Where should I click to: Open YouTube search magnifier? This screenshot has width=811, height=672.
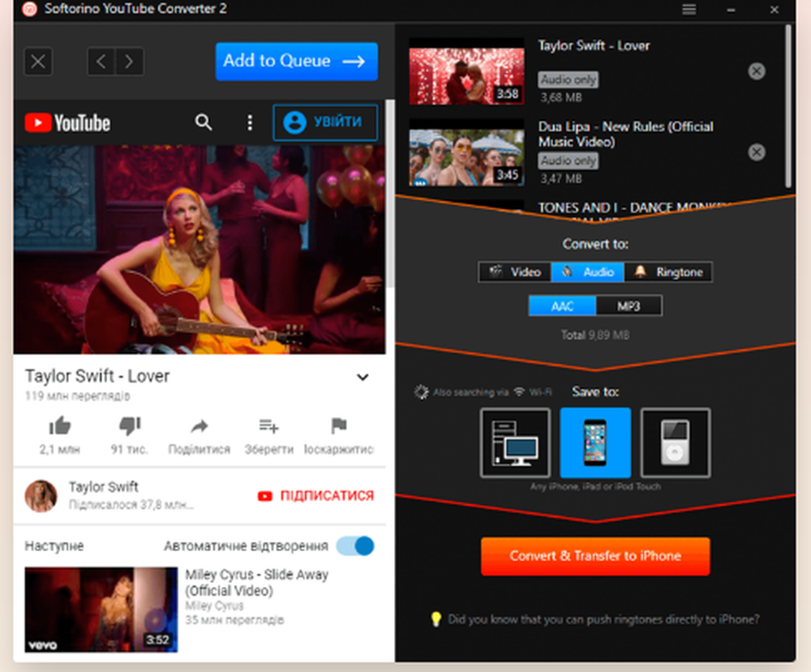pyautogui.click(x=204, y=122)
